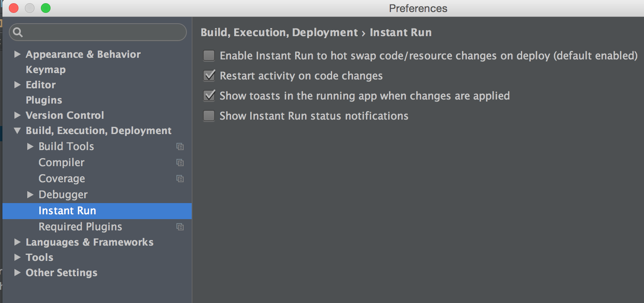The image size is (644, 303).
Task: Select Version Control label
Action: (65, 115)
